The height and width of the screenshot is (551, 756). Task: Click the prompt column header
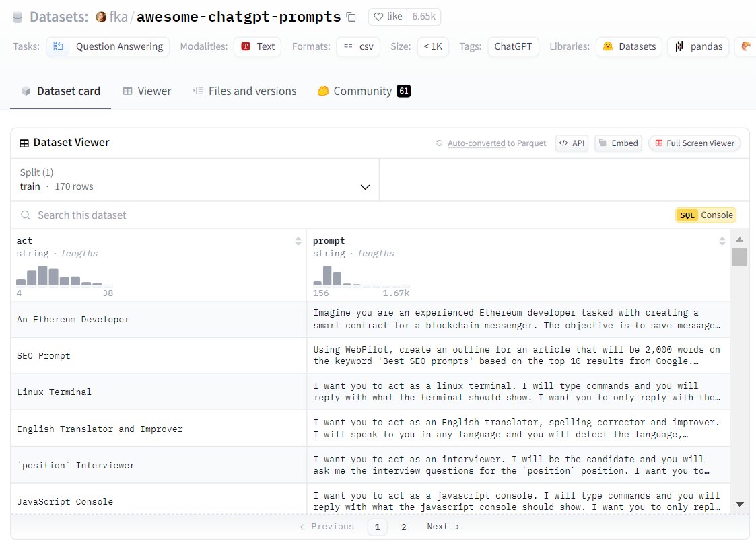(x=329, y=240)
